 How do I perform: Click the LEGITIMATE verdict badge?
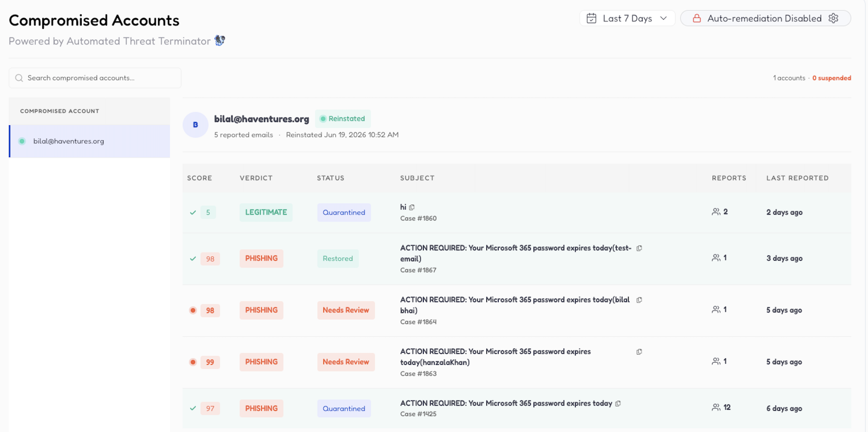point(266,212)
